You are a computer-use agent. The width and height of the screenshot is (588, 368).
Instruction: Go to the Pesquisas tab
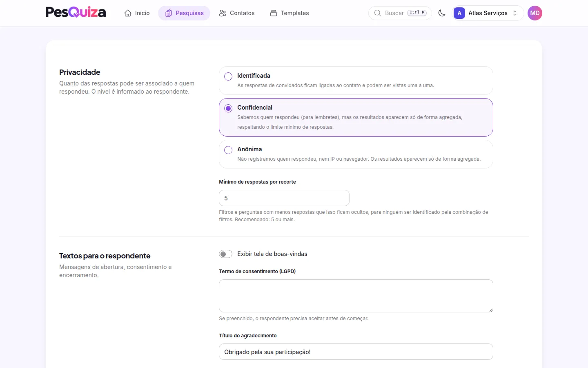tap(184, 13)
